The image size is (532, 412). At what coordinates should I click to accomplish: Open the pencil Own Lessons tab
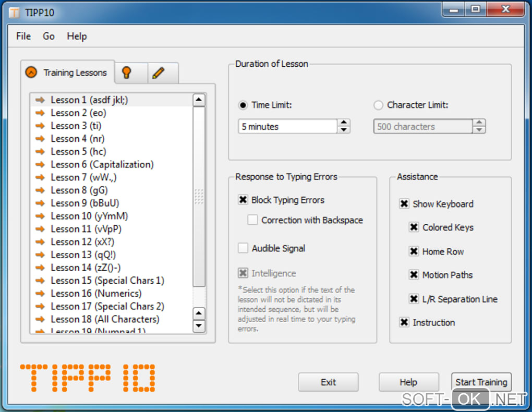pos(163,72)
